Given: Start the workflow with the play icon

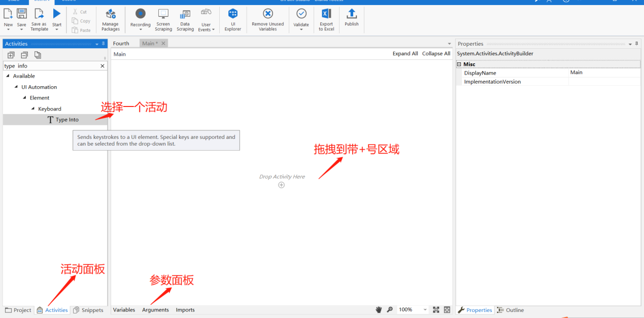Looking at the screenshot, I should (x=57, y=14).
